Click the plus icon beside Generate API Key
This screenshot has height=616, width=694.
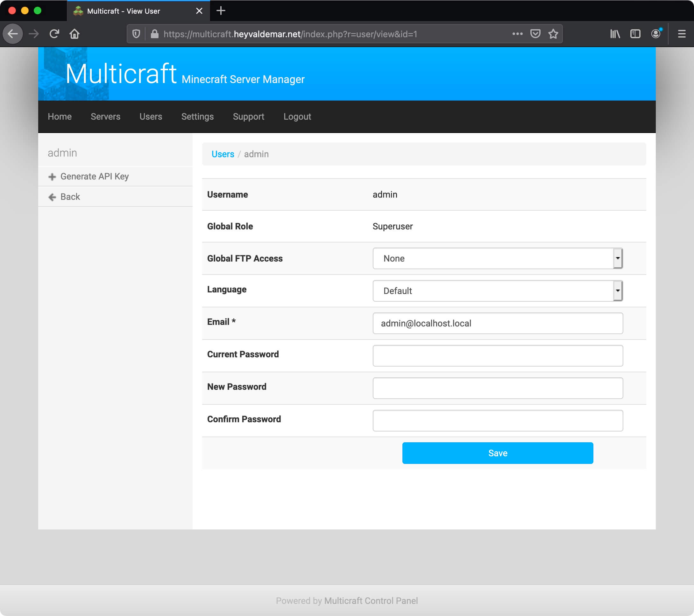click(52, 177)
